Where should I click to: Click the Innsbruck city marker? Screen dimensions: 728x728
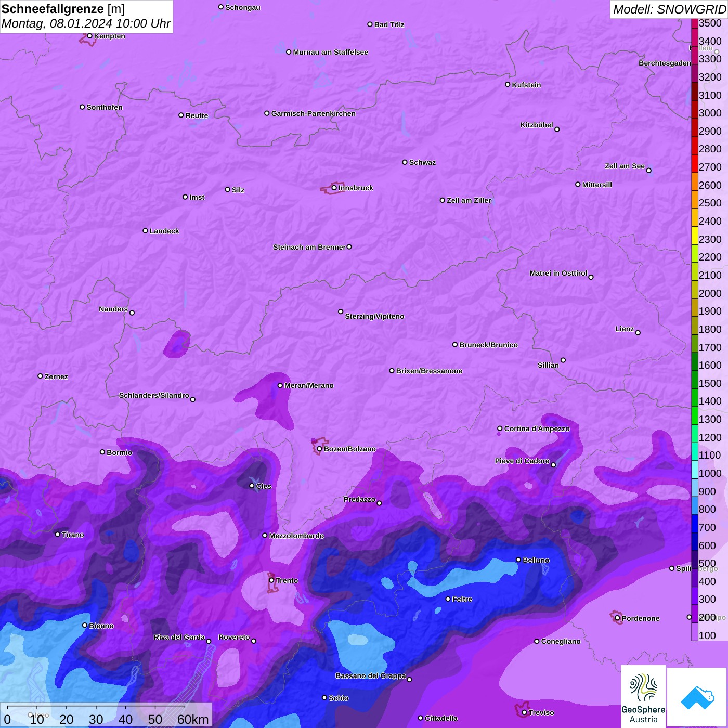[x=334, y=188]
